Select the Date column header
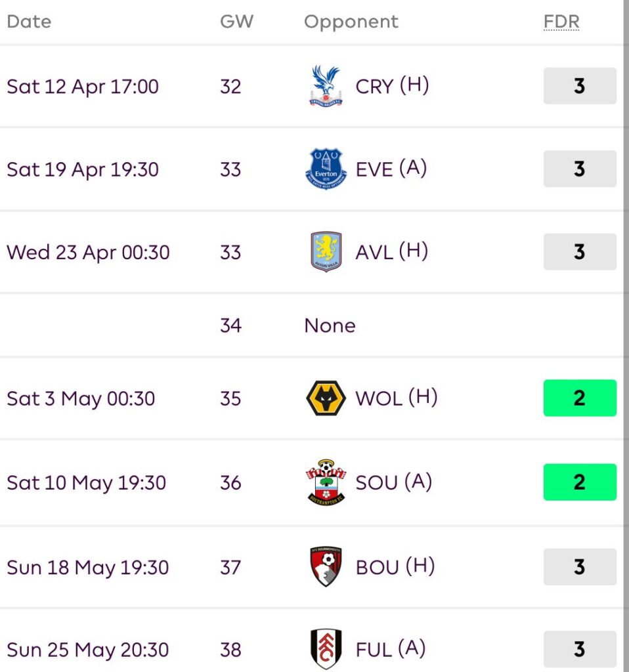This screenshot has width=629, height=672. coord(29,22)
